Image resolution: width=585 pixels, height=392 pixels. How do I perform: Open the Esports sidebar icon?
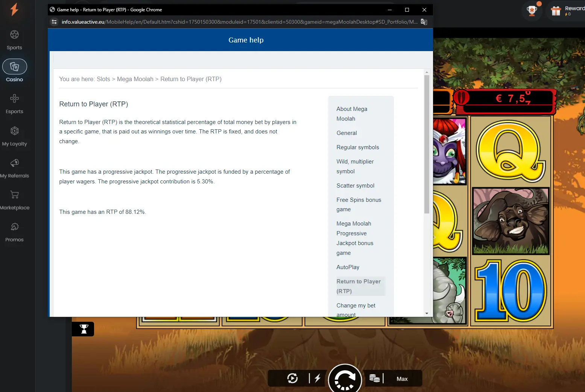(x=14, y=98)
